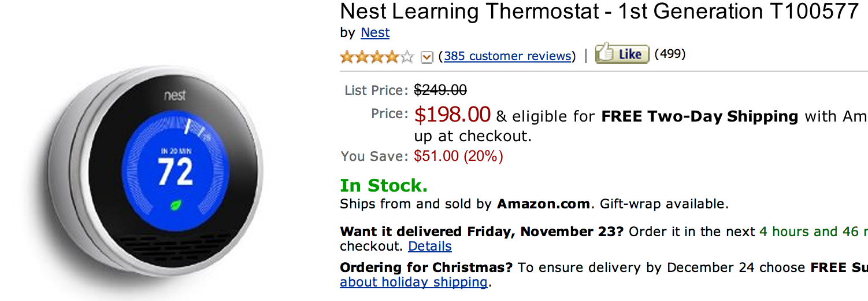Open the Details link about delivery
This screenshot has width=868, height=301.
(x=429, y=246)
